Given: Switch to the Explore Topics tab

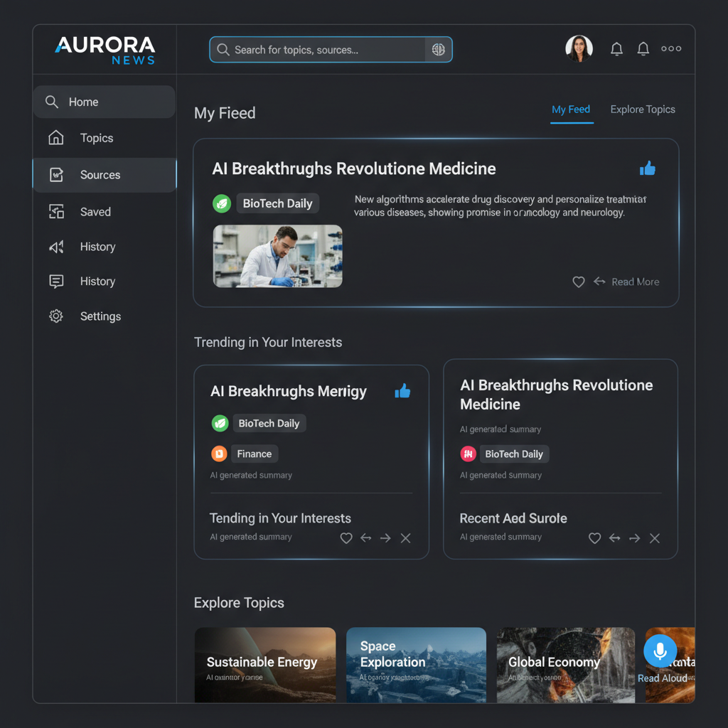Looking at the screenshot, I should [x=643, y=109].
